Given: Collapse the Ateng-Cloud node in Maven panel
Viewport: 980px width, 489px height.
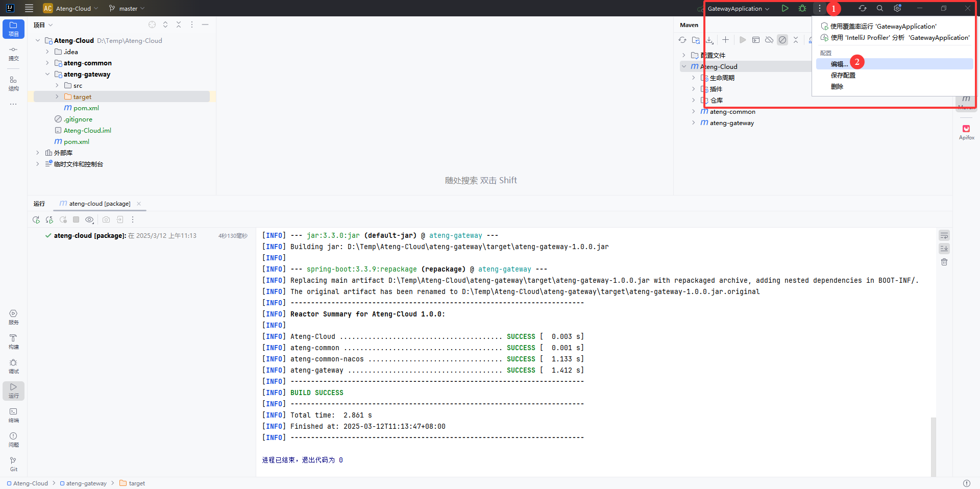Looking at the screenshot, I should tap(684, 66).
